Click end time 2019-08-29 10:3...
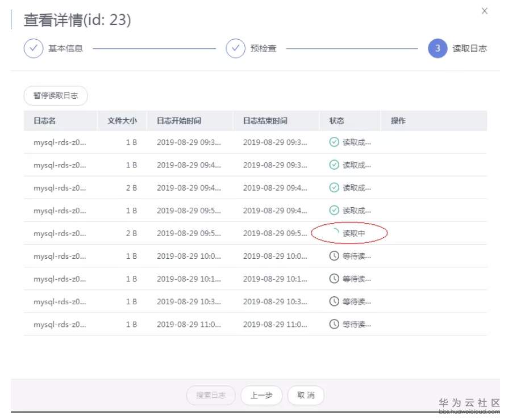 (x=275, y=301)
